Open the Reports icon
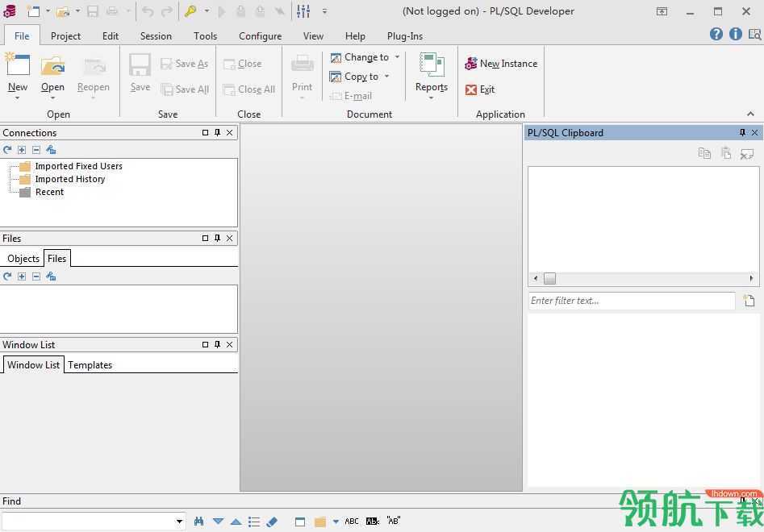Image resolution: width=764 pixels, height=532 pixels. click(431, 64)
